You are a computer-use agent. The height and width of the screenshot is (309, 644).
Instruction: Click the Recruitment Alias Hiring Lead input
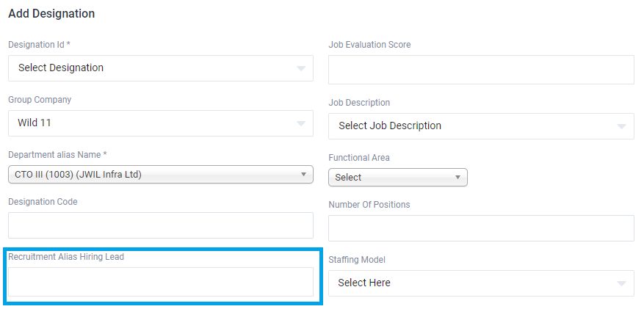click(160, 282)
